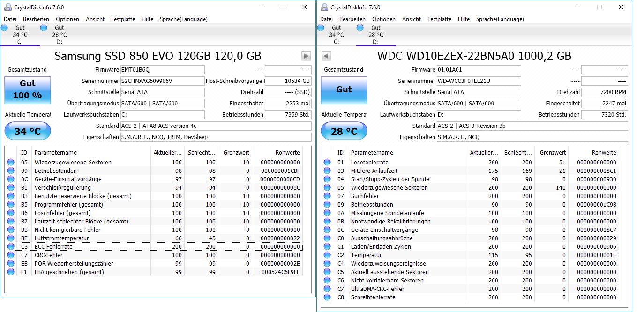Click 28 °C temperature button
Image resolution: width=644 pixels, height=312 pixels.
[x=344, y=131]
